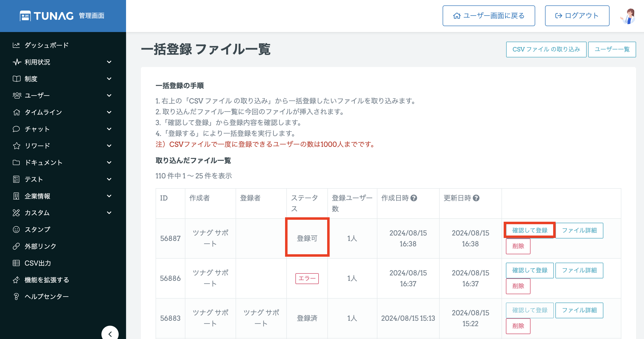Click the 外部リンク chain icon
This screenshot has width=644, height=339.
pyautogui.click(x=16, y=246)
